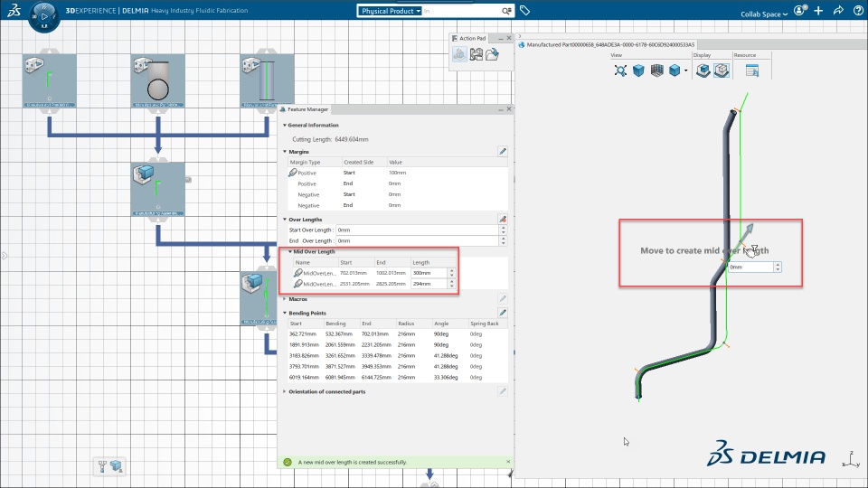Open the user profile icon
868x488 pixels.
[x=800, y=11]
